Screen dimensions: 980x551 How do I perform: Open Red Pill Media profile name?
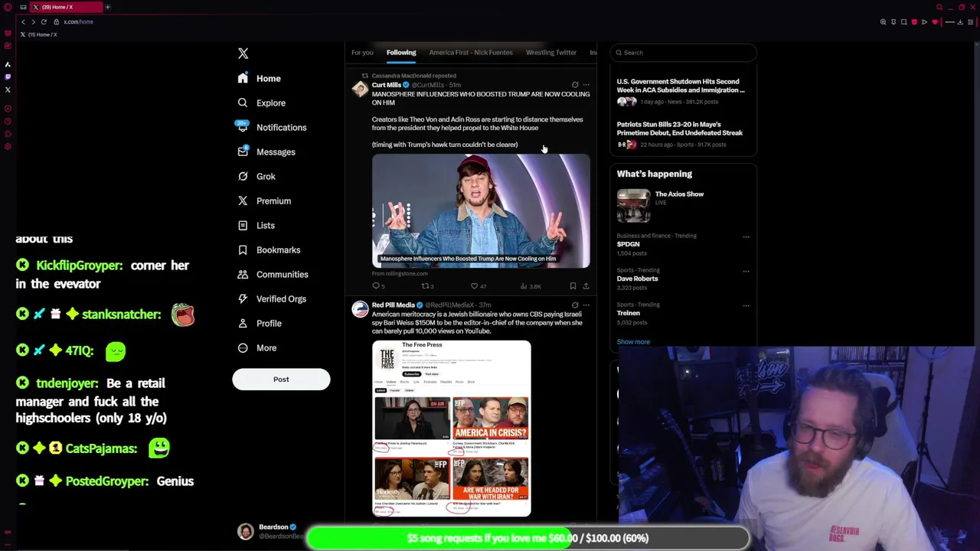(x=393, y=305)
